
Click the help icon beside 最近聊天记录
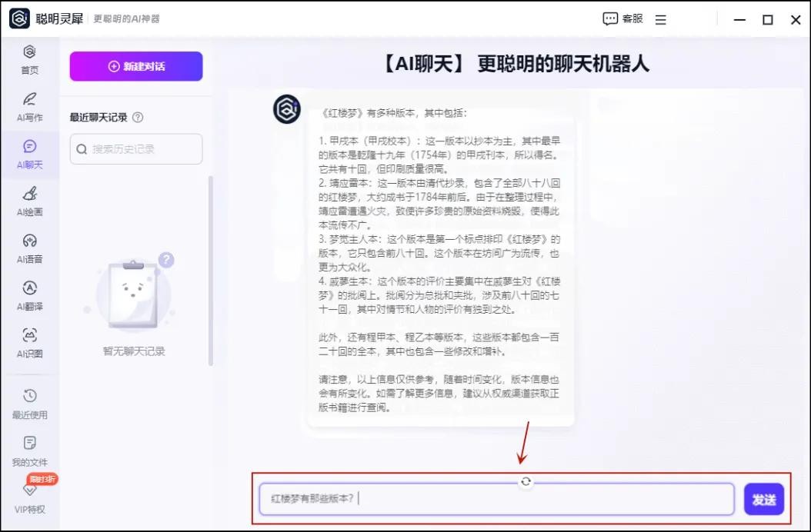(x=138, y=118)
